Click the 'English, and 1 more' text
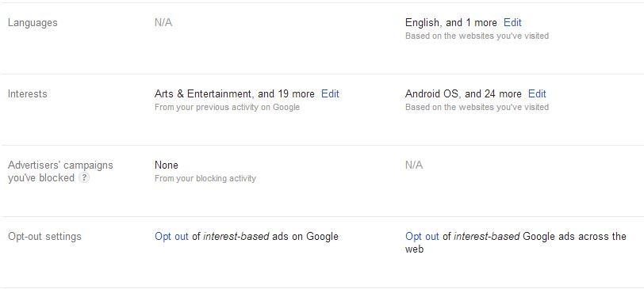 (x=451, y=22)
